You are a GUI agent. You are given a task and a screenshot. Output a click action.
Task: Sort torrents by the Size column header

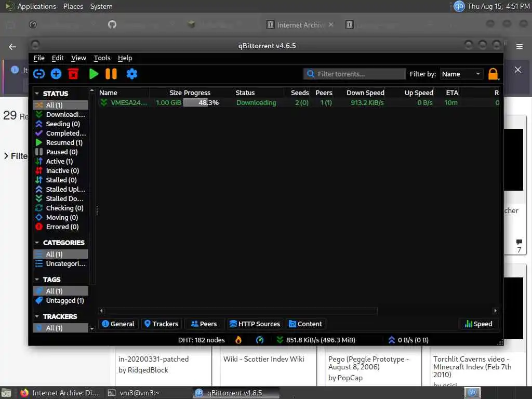(166, 92)
